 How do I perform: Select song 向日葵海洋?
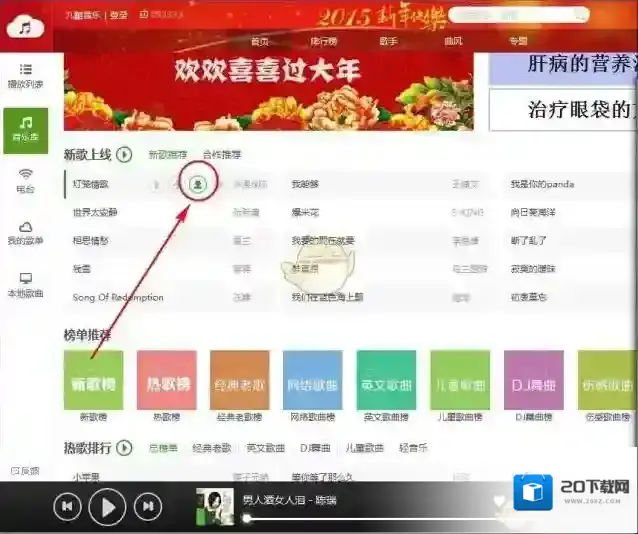point(533,212)
